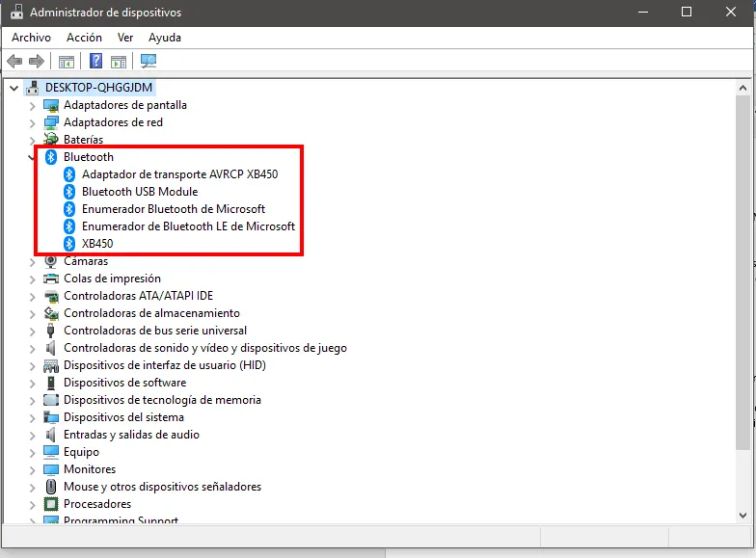This screenshot has height=558, width=756.
Task: Expand the Equipo category
Action: (x=33, y=453)
